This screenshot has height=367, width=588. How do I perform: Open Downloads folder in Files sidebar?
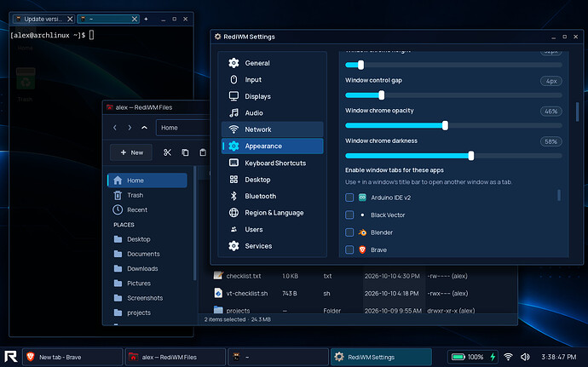pyautogui.click(x=147, y=268)
